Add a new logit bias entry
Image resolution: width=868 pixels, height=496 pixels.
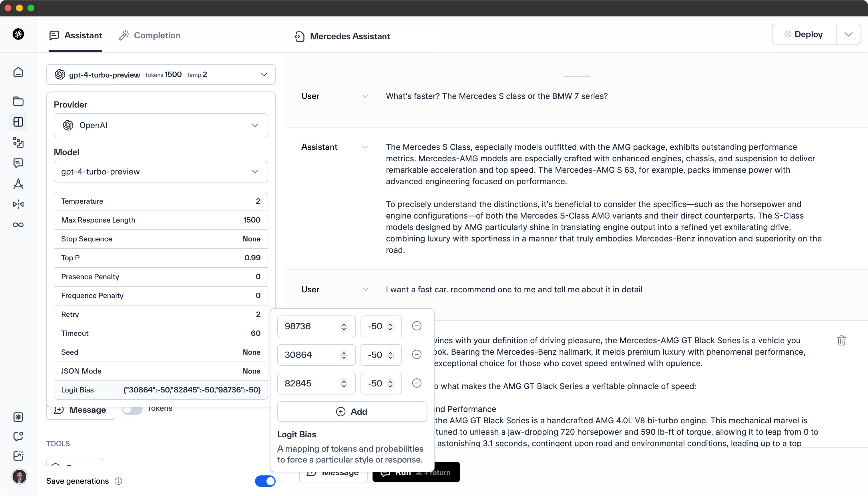[x=352, y=412]
